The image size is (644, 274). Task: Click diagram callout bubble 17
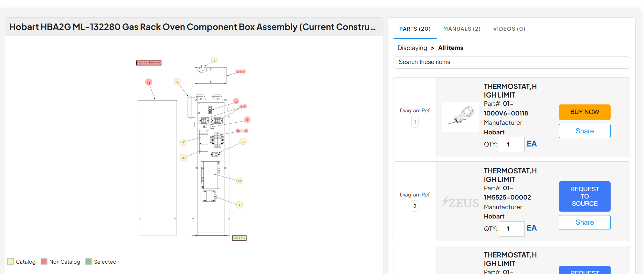point(177,82)
